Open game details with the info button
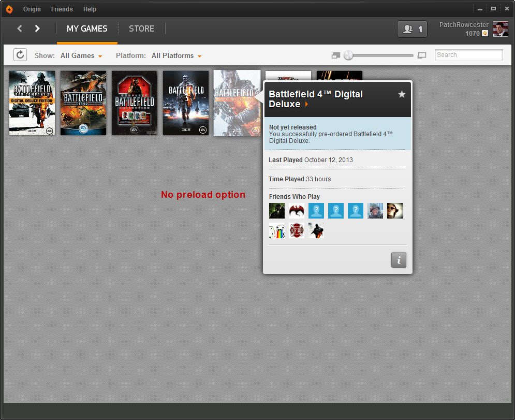This screenshot has height=420, width=515. coord(399,260)
